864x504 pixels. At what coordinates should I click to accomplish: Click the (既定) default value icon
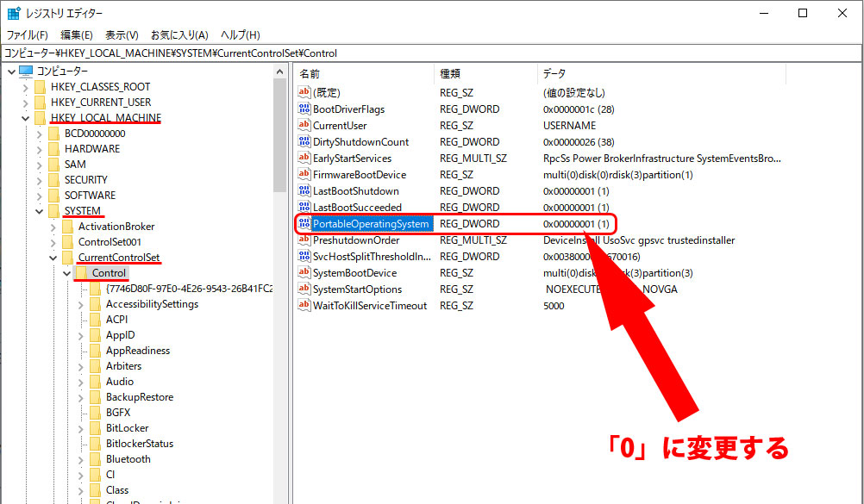click(x=304, y=92)
